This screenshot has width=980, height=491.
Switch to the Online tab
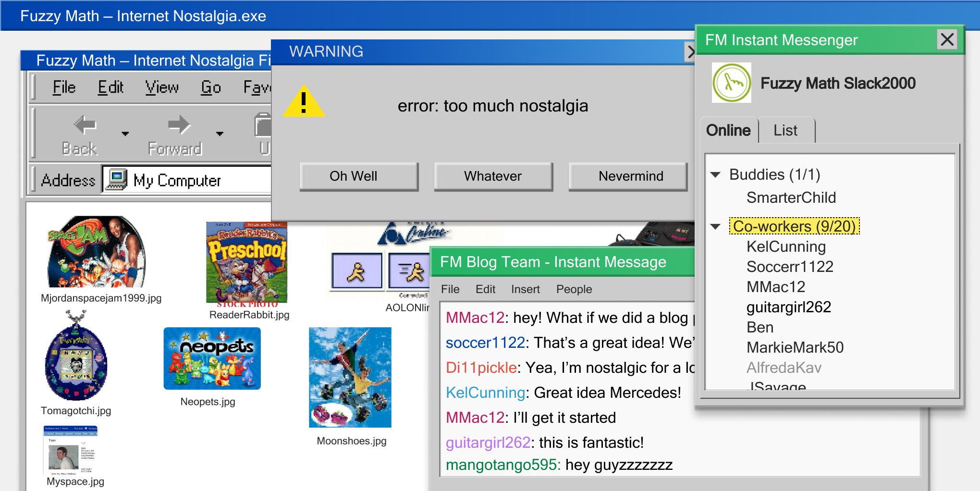tap(728, 130)
